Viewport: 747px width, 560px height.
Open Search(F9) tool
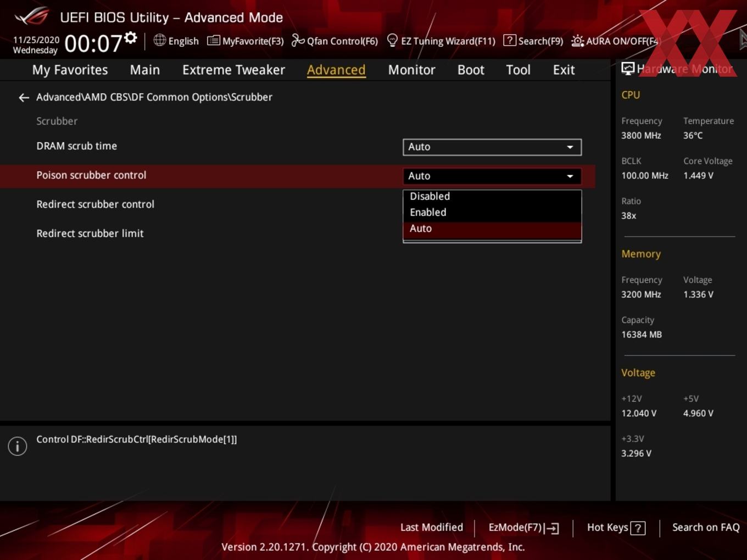[533, 41]
